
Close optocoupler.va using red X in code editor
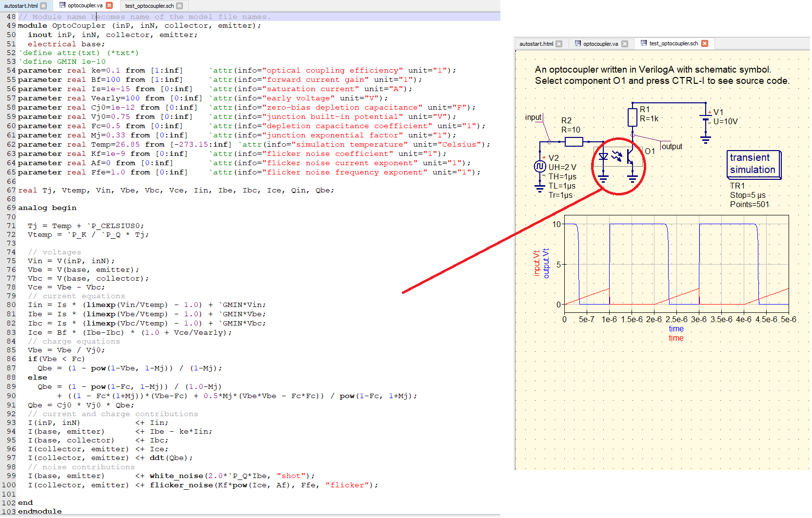109,5
